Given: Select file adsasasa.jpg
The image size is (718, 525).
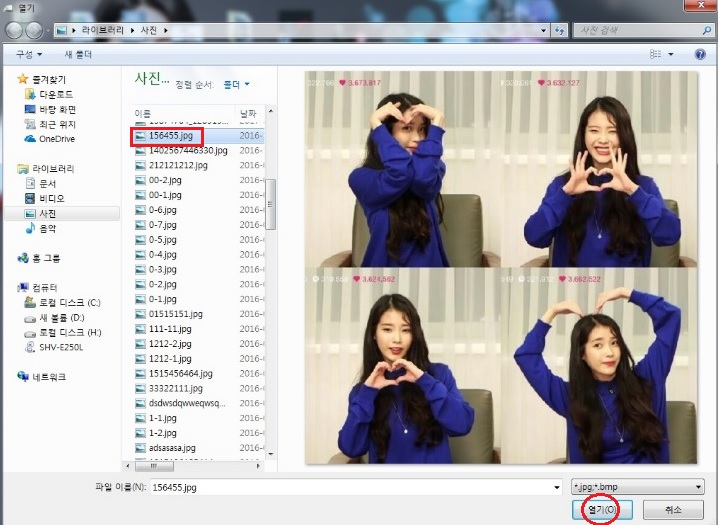Looking at the screenshot, I should pyautogui.click(x=172, y=448).
